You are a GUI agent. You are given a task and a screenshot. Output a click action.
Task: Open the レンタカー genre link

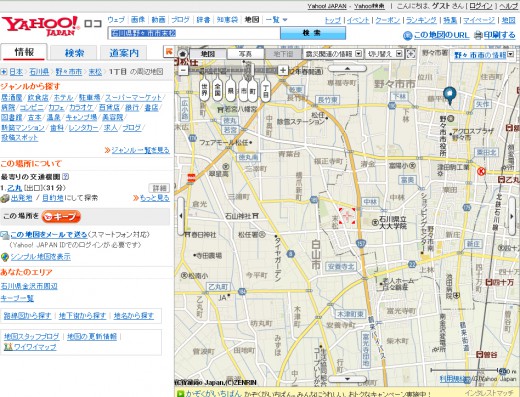coord(84,128)
